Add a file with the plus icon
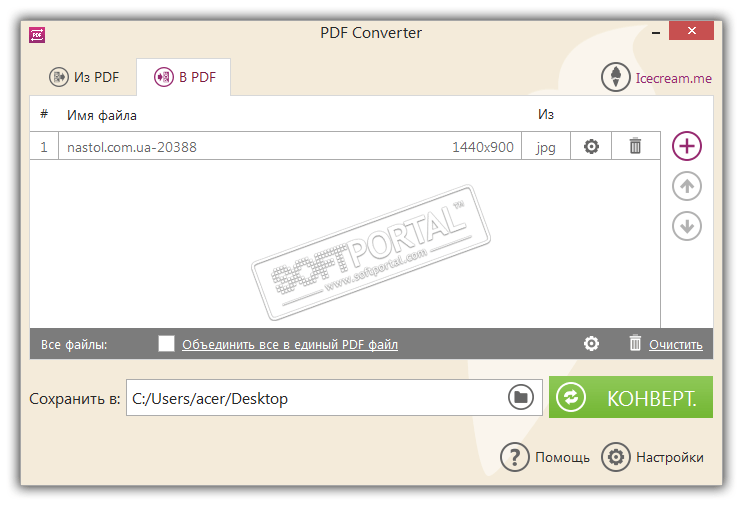Image resolution: width=743 pixels, height=506 pixels. tap(687, 146)
